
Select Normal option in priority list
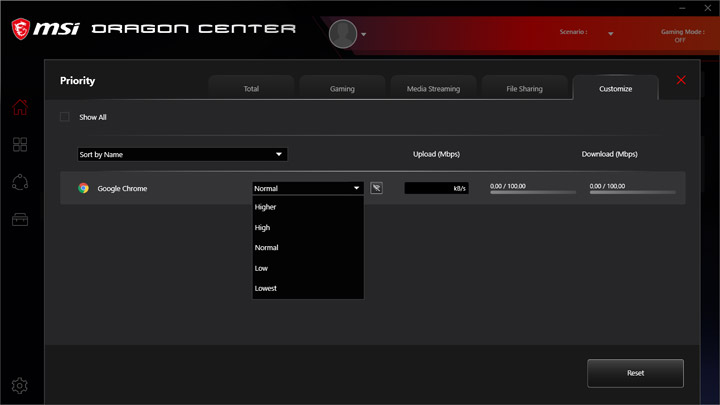[x=308, y=248]
